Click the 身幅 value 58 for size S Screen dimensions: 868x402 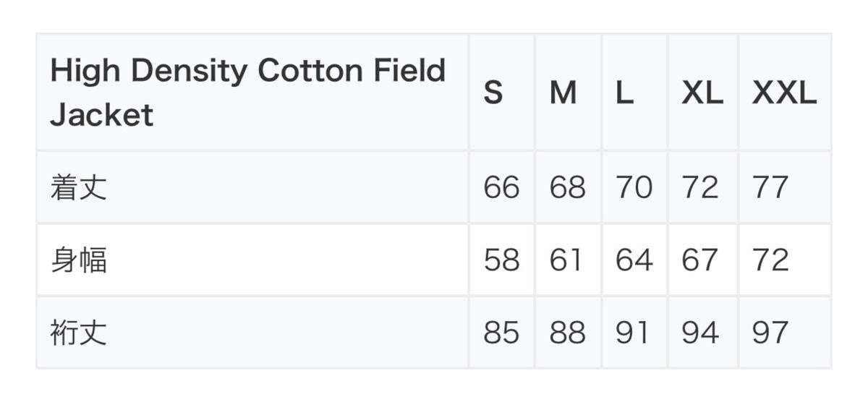click(x=501, y=260)
